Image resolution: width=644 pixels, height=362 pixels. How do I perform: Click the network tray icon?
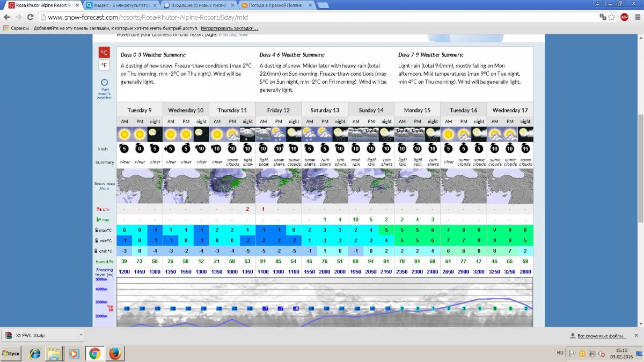[x=591, y=353]
